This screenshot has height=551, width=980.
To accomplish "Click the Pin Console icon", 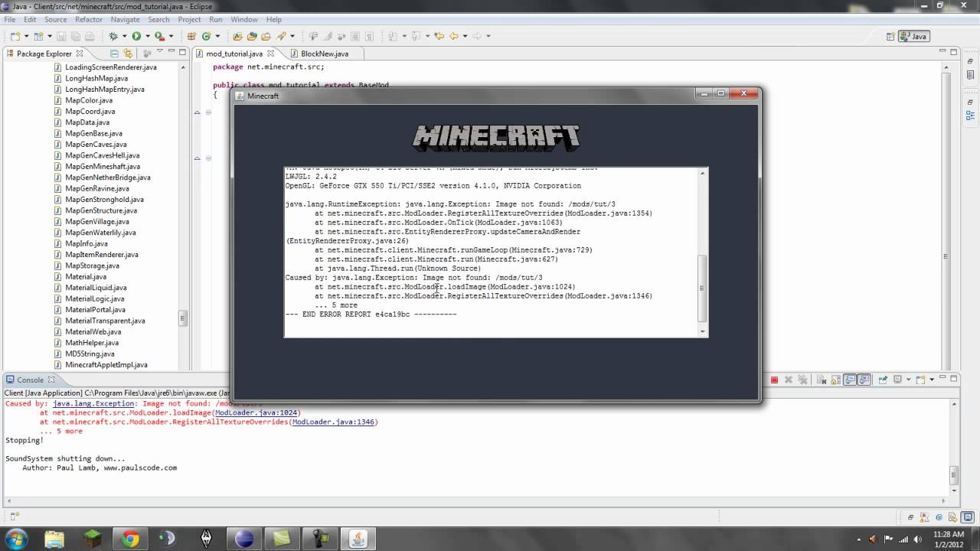I will tap(882, 380).
